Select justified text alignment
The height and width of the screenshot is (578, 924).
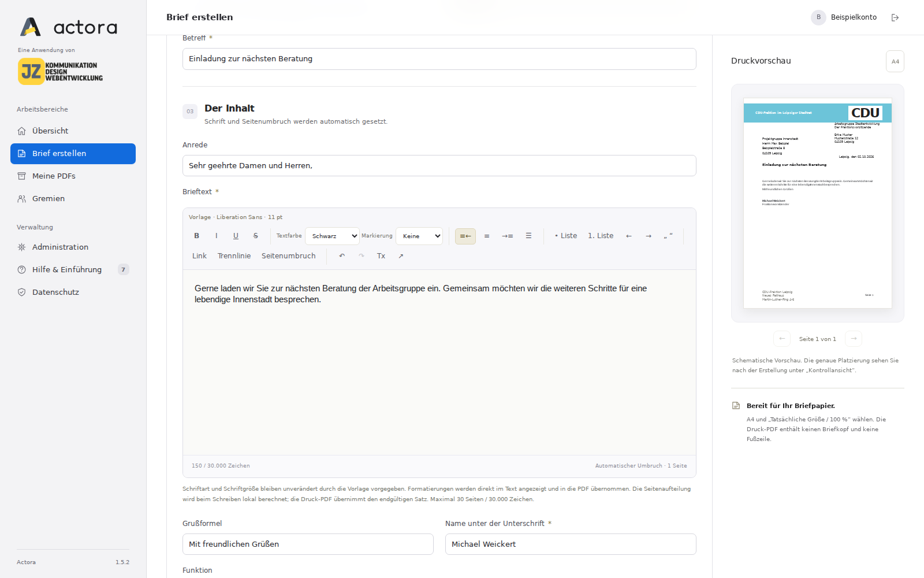click(528, 236)
